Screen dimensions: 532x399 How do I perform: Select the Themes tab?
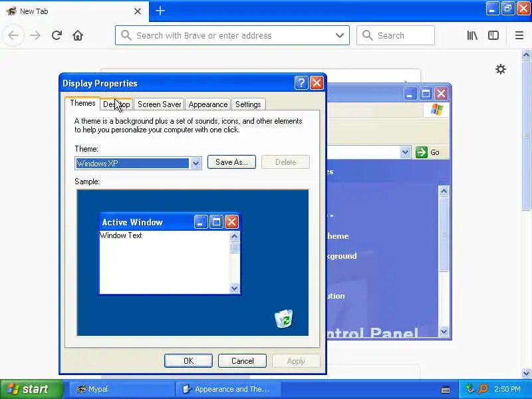point(82,103)
